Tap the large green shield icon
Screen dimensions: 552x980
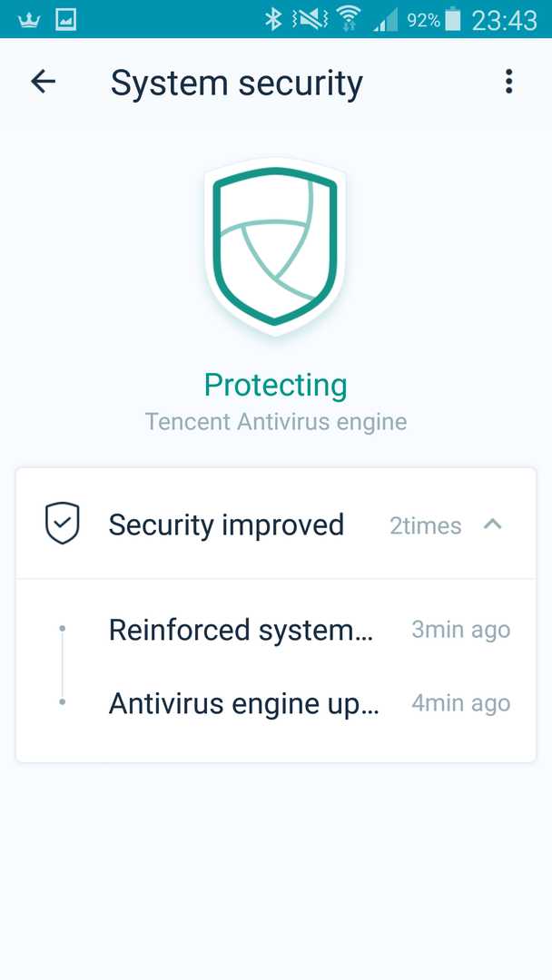point(275,246)
